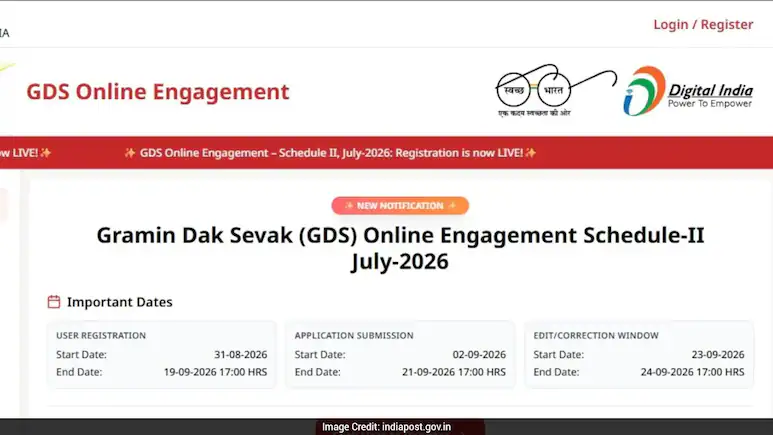Click the GDS Online Engagement site title
This screenshot has height=435, width=773.
pos(158,92)
